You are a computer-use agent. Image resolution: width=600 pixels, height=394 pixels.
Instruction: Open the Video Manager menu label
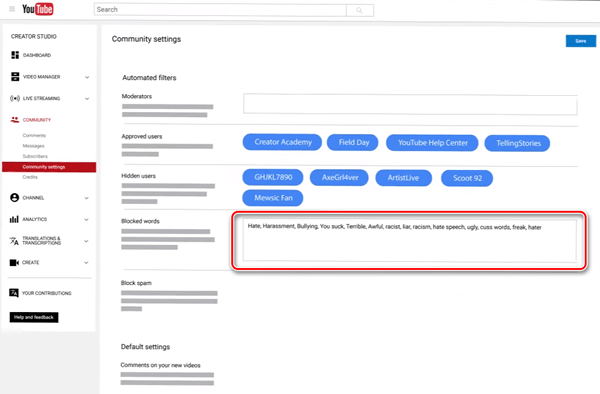[x=41, y=77]
